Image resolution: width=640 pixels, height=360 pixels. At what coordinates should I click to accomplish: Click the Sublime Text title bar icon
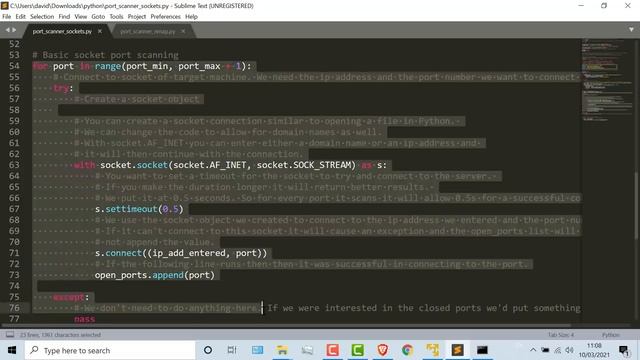point(4,6)
